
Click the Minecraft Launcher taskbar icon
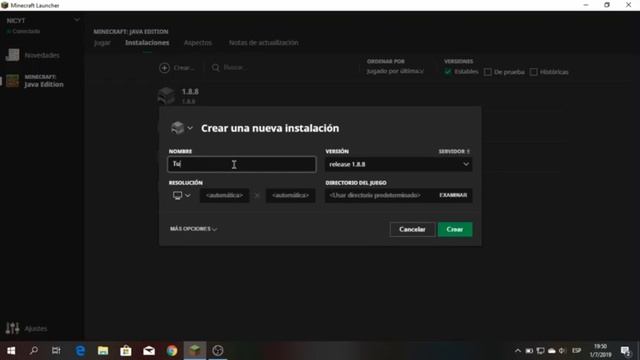(195, 351)
